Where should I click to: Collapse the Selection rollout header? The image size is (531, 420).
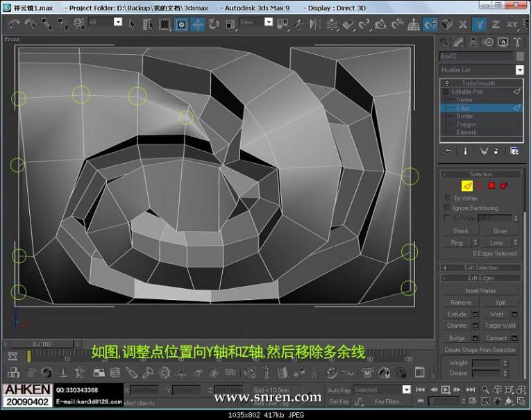click(x=480, y=174)
